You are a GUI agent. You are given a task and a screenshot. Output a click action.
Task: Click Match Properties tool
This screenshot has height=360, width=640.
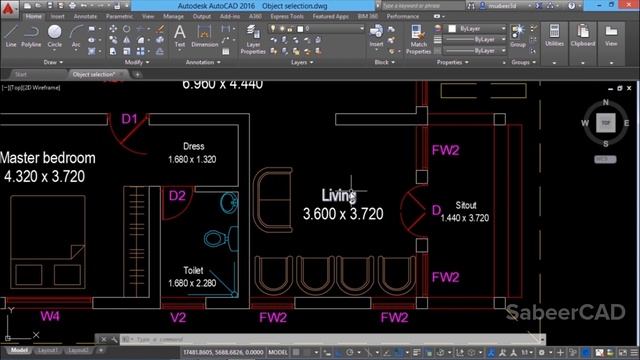[418, 39]
